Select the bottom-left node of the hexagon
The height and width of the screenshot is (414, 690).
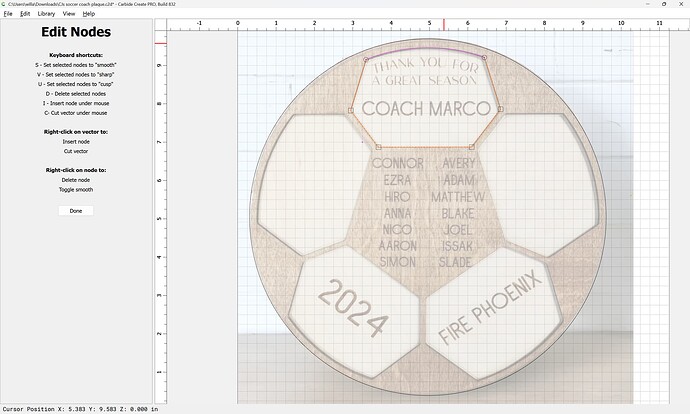[378, 147]
